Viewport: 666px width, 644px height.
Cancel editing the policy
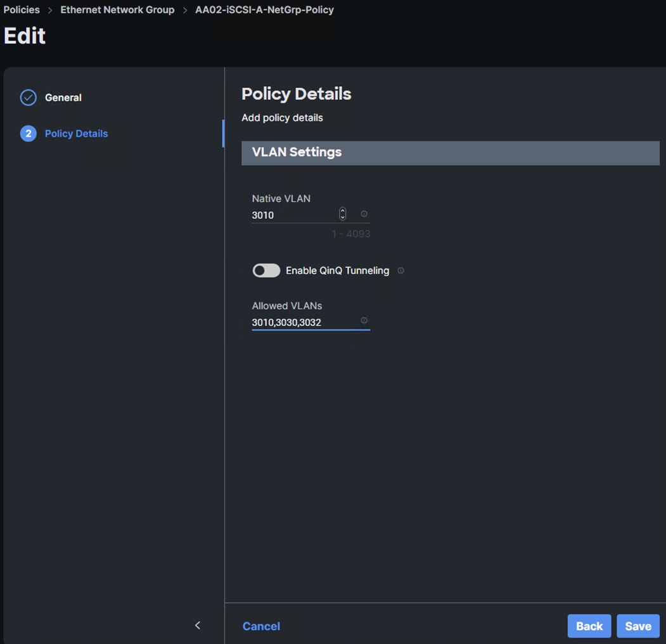(x=261, y=626)
